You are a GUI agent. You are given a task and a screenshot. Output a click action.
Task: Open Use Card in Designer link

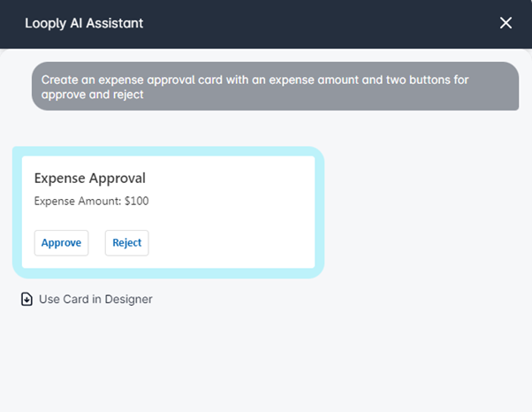87,300
